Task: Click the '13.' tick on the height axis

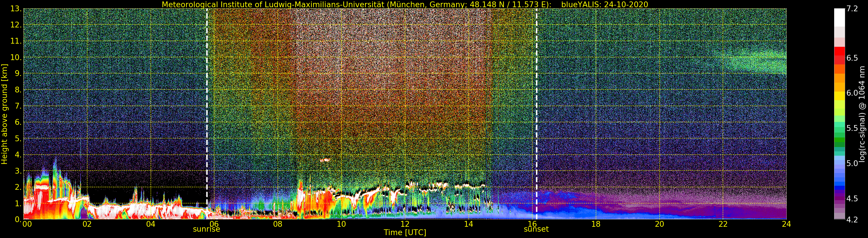Action: [x=16, y=9]
